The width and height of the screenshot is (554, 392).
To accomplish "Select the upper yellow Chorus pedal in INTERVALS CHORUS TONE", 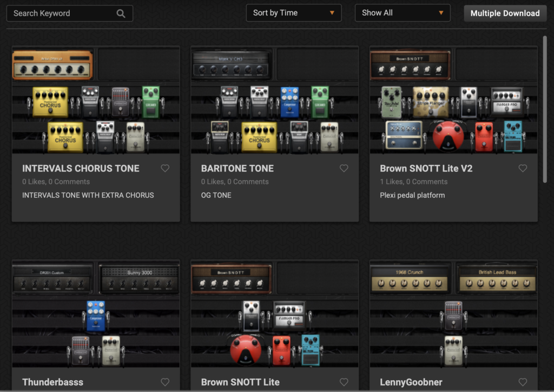I will pyautogui.click(x=50, y=102).
